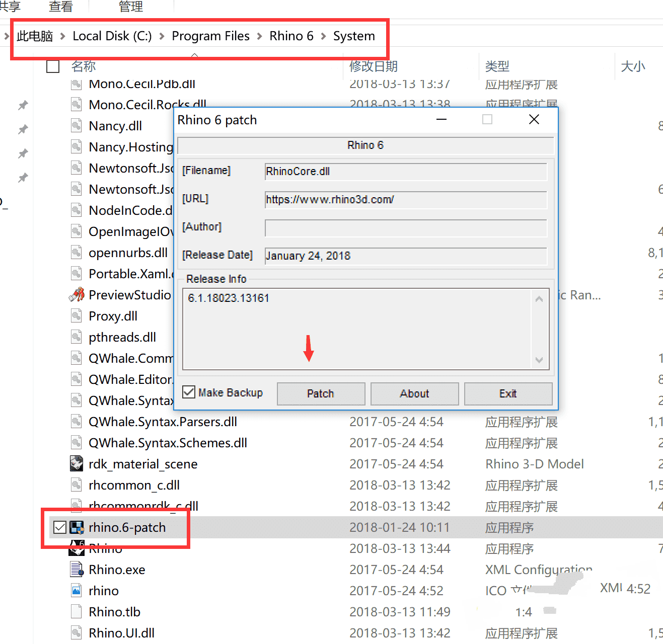Toggle the select-all checkbox beside 名称

(x=53, y=66)
